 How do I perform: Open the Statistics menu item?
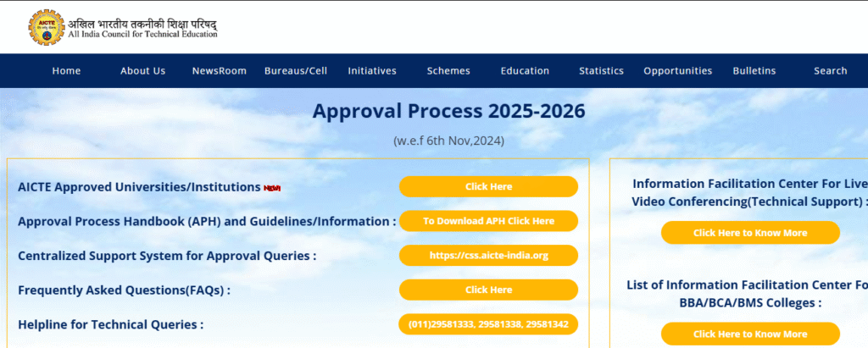tap(601, 71)
